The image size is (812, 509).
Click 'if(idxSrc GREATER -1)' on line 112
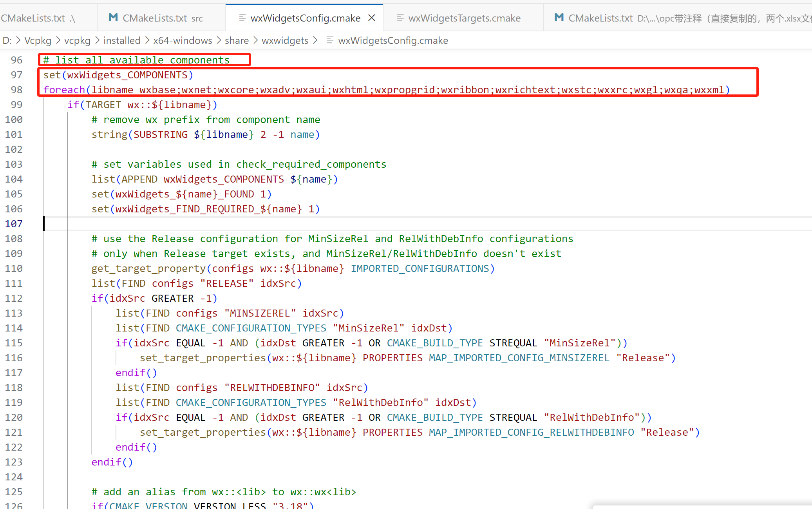click(154, 298)
